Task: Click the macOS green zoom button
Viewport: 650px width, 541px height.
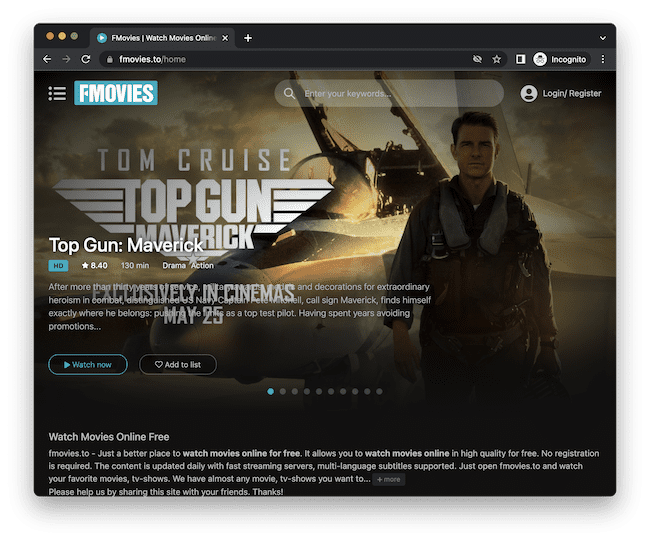Action: tap(74, 36)
